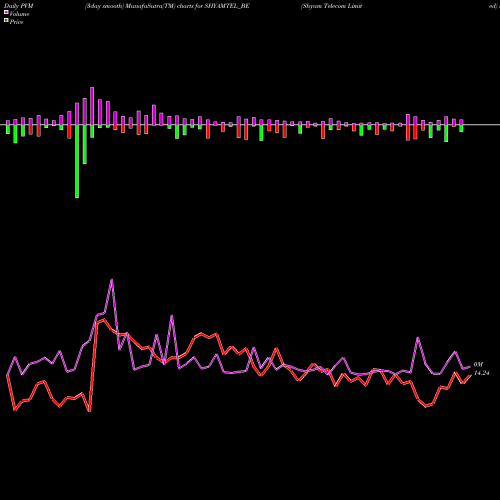Select the "Volume" legend label
Screen dimensions: 500x500
click(19, 14)
